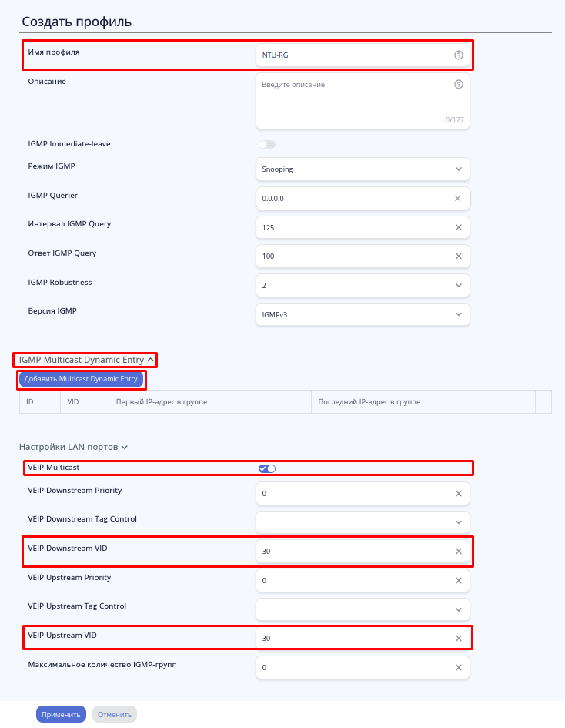Enable the IGMP Immediate-leave switch
This screenshot has width=565, height=728.
[x=267, y=144]
